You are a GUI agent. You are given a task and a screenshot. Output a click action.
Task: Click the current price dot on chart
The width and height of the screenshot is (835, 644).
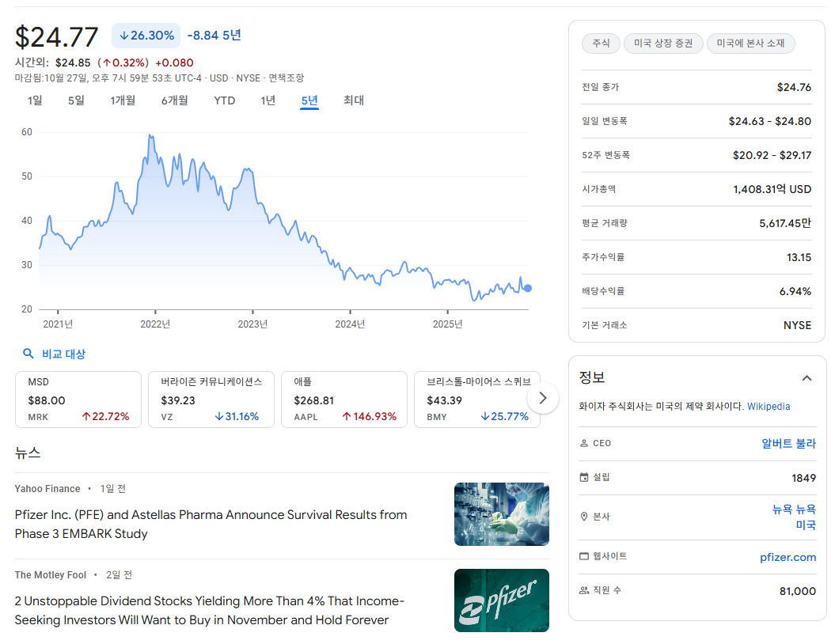pos(528,288)
